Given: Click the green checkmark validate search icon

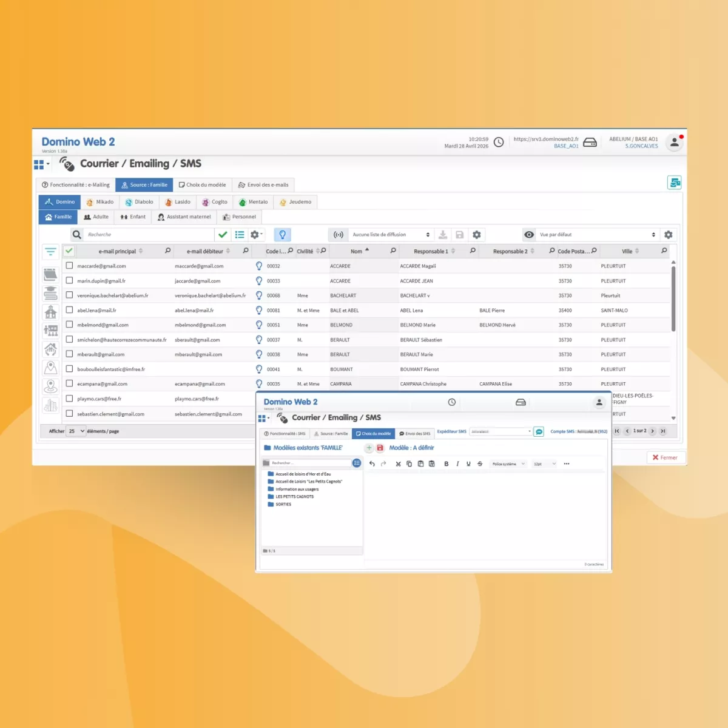Looking at the screenshot, I should (x=223, y=235).
